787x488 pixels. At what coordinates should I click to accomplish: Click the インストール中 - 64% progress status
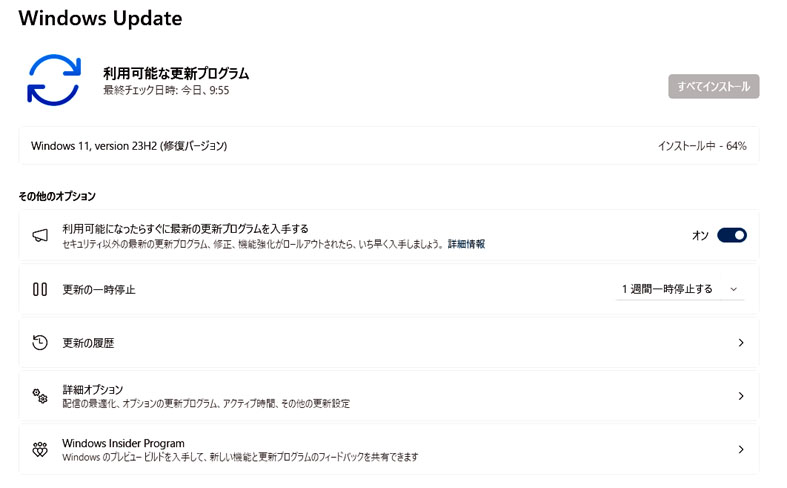(x=702, y=146)
